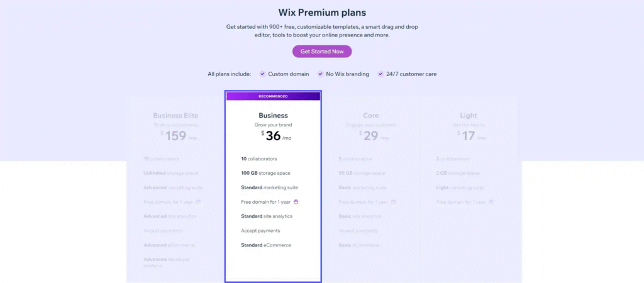Viewport: 644px width, 283px height.
Task: Click the gift icon in Business plan
Action: (296, 202)
